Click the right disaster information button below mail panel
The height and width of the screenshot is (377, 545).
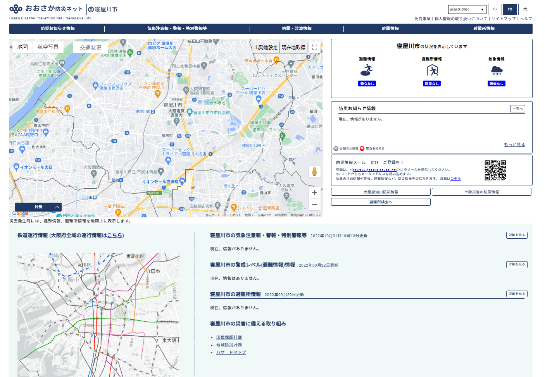click(482, 192)
